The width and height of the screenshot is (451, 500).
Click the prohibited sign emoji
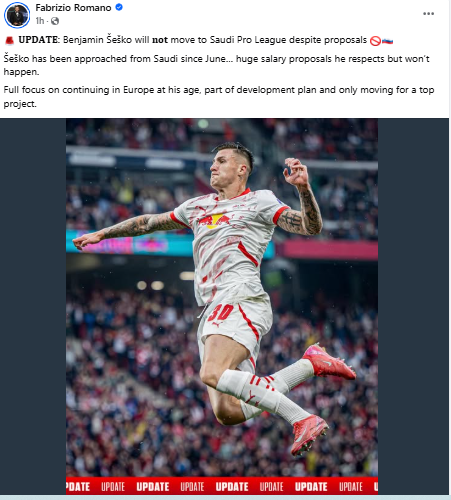375,41
